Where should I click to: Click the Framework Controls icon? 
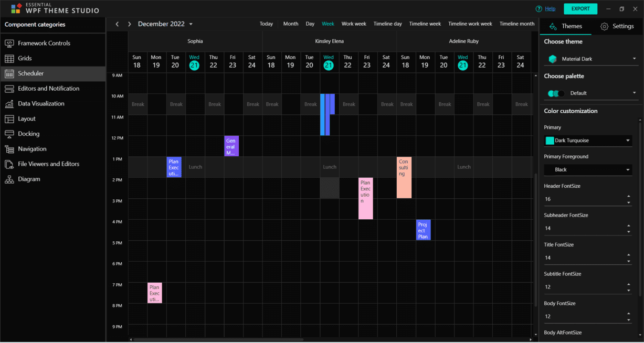click(9, 42)
